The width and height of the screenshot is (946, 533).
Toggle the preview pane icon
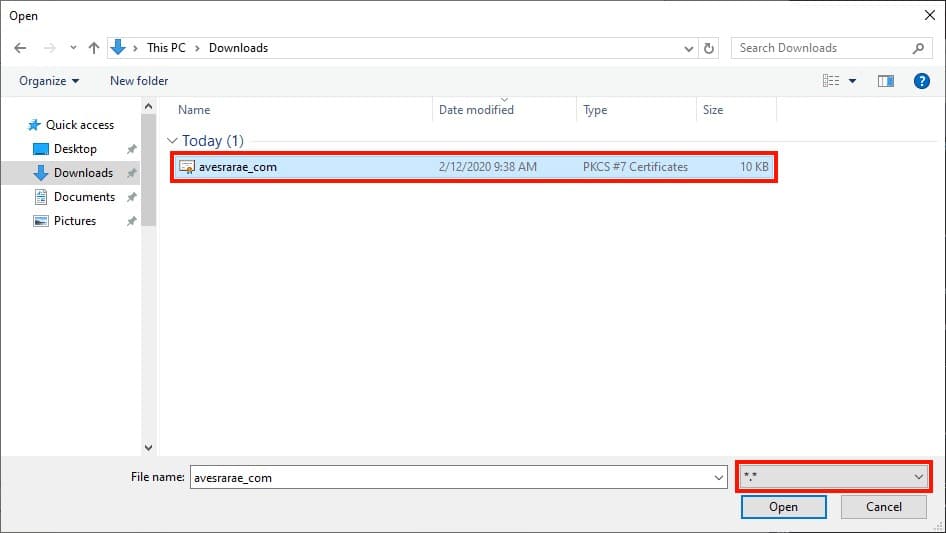click(x=885, y=81)
